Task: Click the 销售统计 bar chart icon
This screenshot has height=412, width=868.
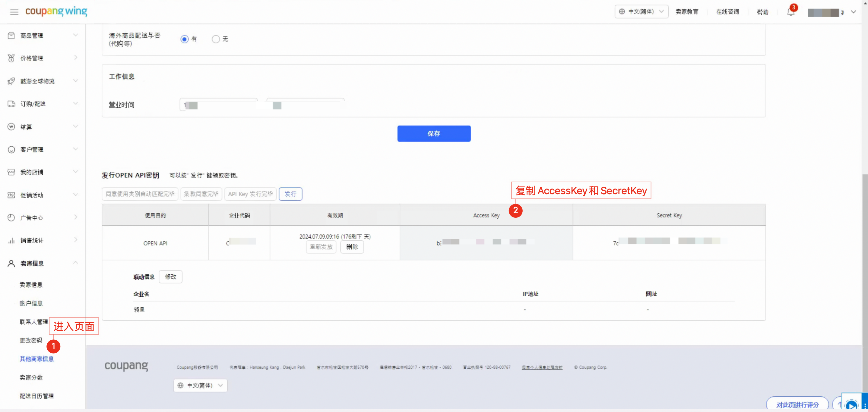Action: [x=11, y=240]
